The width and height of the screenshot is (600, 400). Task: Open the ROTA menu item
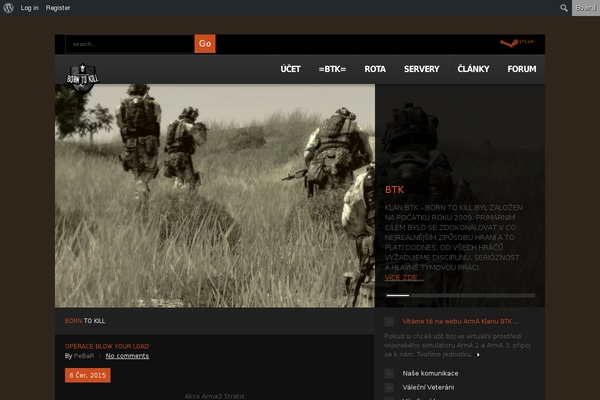click(x=375, y=69)
